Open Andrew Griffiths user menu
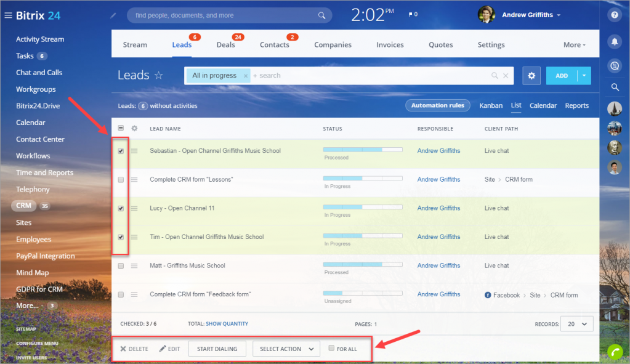630x364 pixels. (531, 15)
